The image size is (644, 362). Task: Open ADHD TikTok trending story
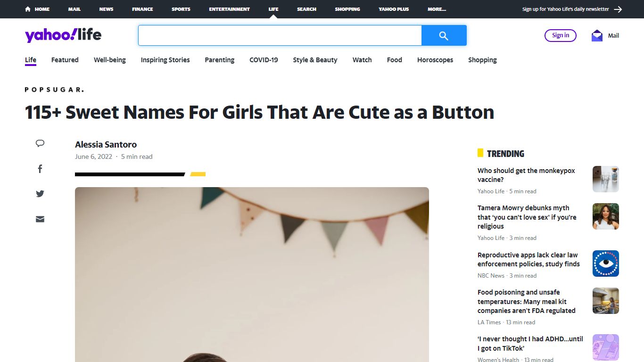click(x=530, y=344)
